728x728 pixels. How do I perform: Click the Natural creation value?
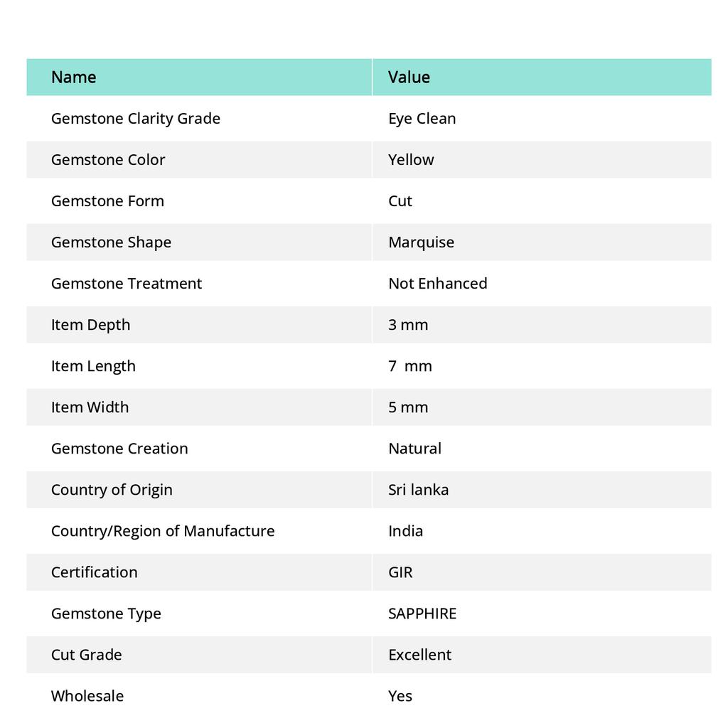(414, 449)
